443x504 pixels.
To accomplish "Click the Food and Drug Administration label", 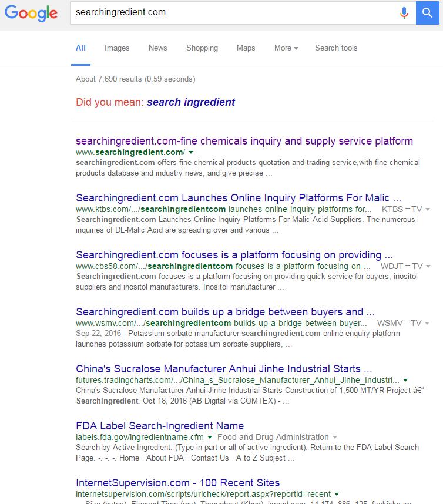I will pyautogui.click(x=273, y=437).
